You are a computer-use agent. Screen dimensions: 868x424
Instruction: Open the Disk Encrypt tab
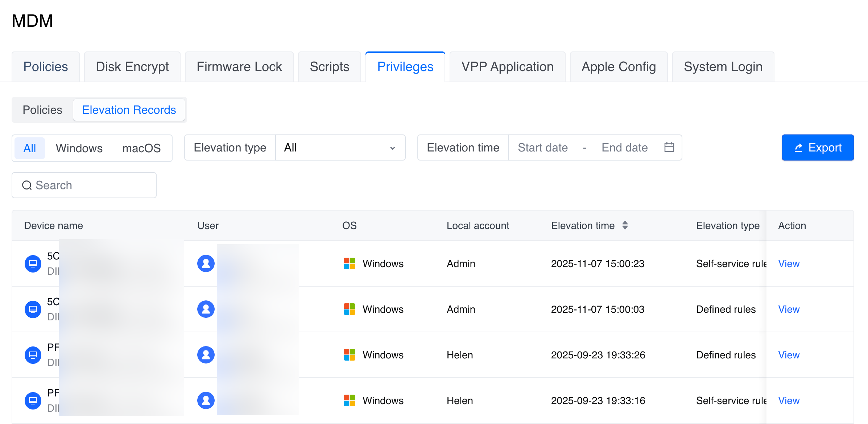[132, 67]
